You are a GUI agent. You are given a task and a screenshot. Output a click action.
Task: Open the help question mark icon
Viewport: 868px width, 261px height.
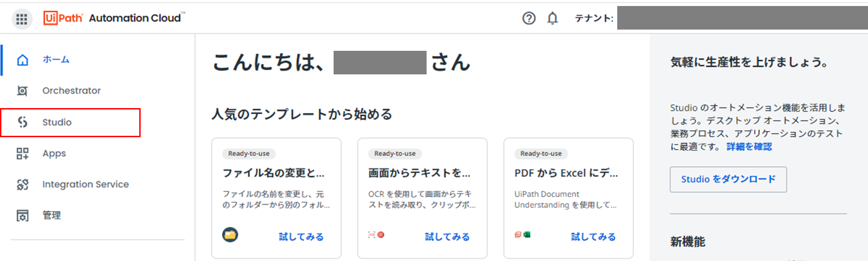[529, 18]
